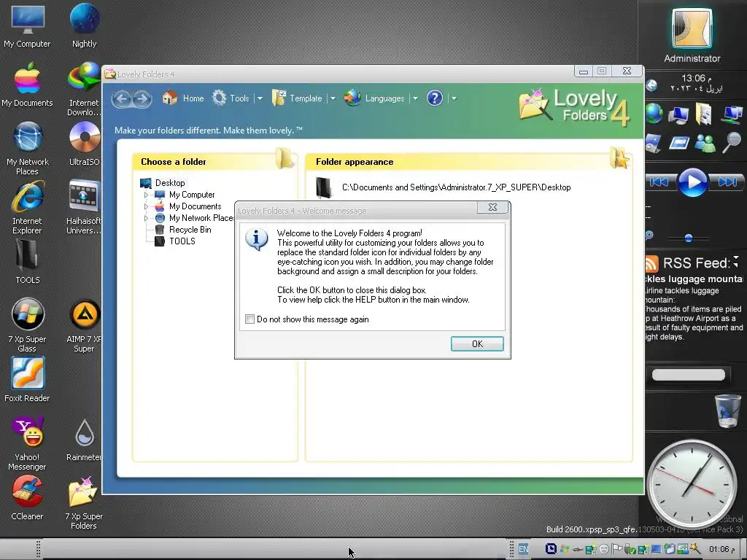
Task: Click the EN language indicator in taskbar
Action: 524,549
